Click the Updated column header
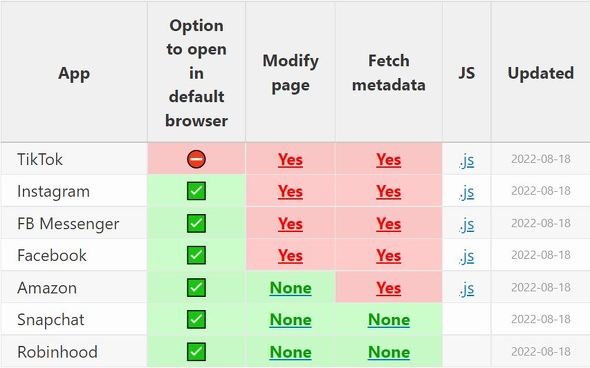This screenshot has width=590, height=368. coord(540,73)
